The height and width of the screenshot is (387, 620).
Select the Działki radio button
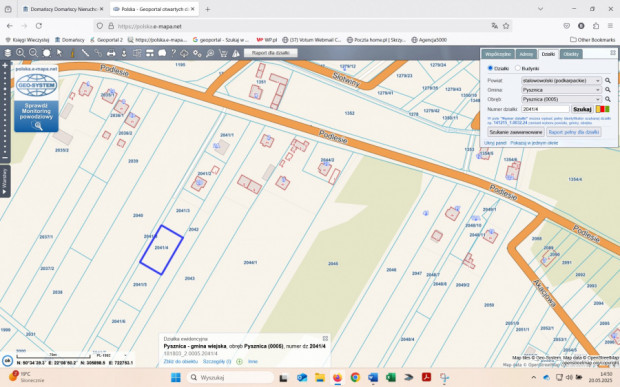[490, 68]
